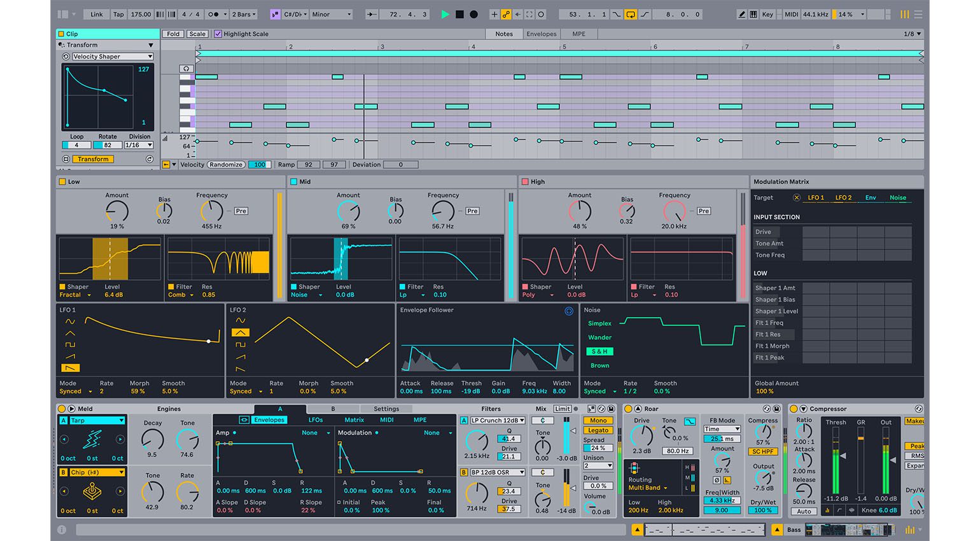Click the Envelope Follower circular icon

coord(569,311)
